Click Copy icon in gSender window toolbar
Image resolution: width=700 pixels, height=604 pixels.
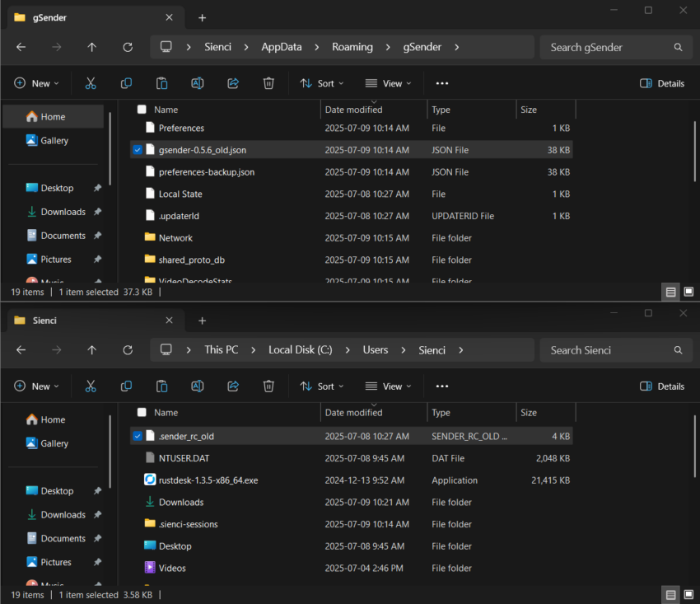point(126,83)
